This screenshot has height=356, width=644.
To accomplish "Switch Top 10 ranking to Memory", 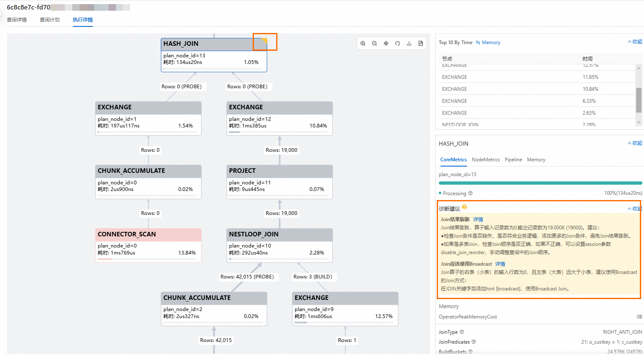I will tap(488, 42).
